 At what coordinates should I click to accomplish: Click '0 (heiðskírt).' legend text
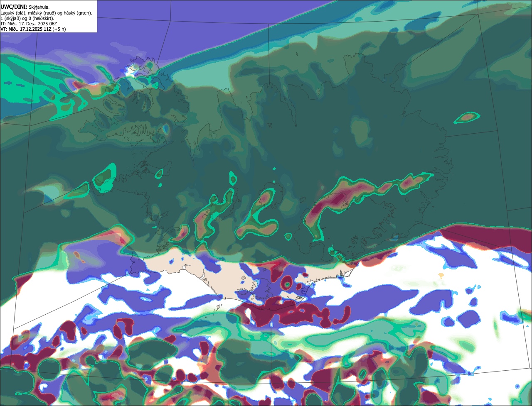tap(41, 18)
